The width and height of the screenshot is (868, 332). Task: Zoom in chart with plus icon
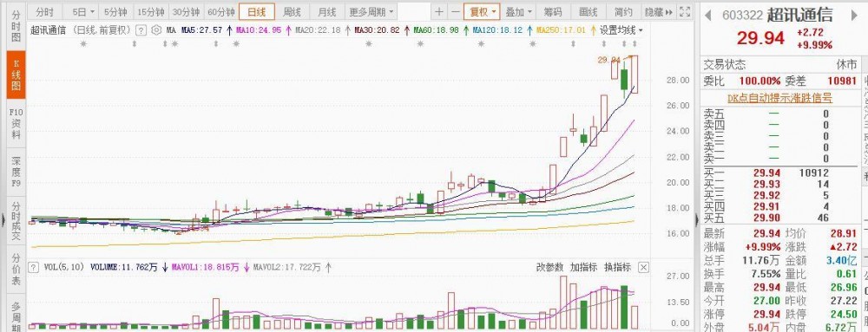coord(439,11)
